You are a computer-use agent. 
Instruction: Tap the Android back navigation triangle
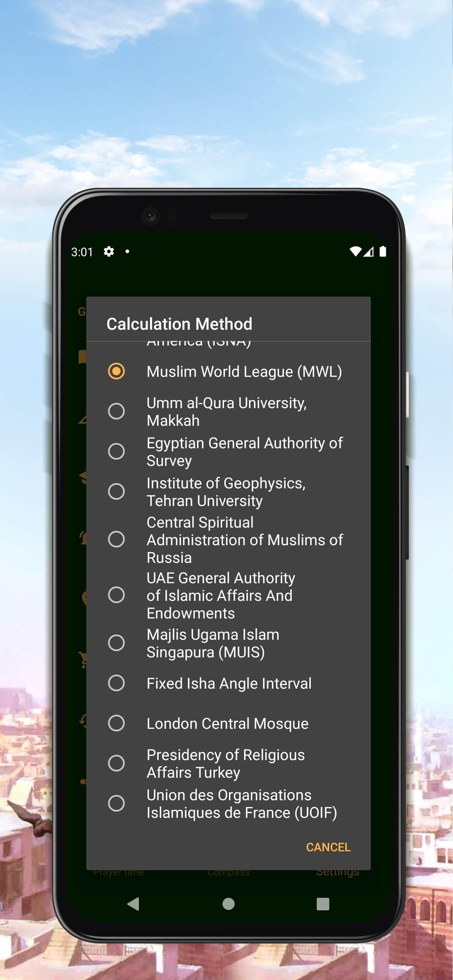click(133, 903)
